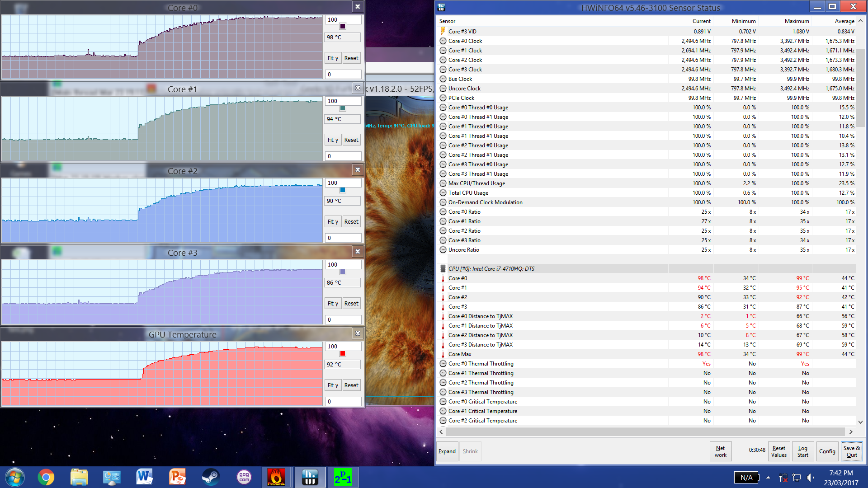This screenshot has height=488, width=868.
Task: Close the GPU Temperature graph window
Action: coord(358,333)
